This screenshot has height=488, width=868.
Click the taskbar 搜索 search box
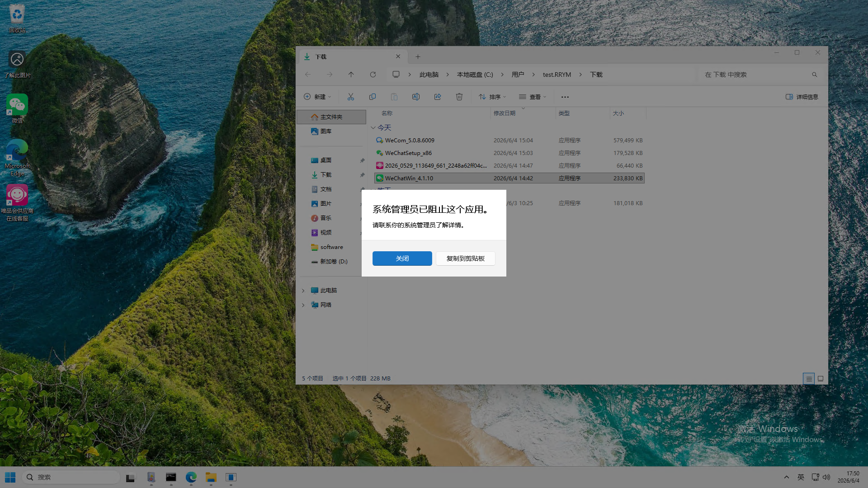[x=71, y=477]
